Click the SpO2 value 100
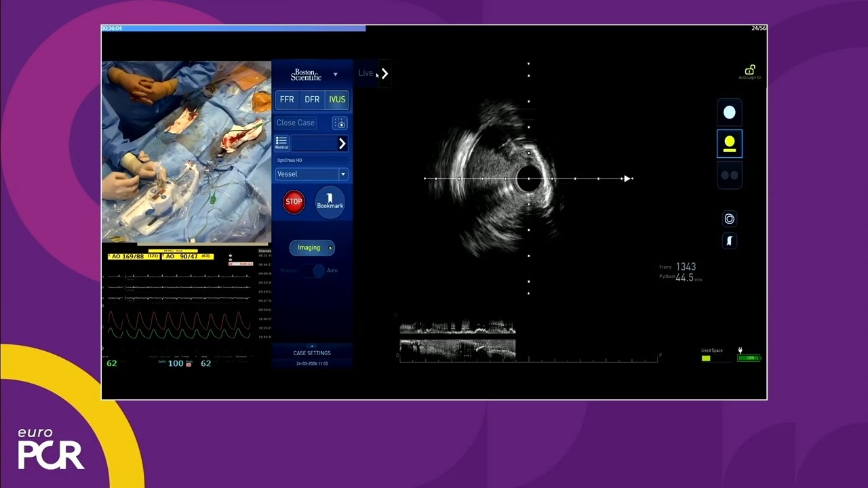The image size is (868, 488). 176,363
